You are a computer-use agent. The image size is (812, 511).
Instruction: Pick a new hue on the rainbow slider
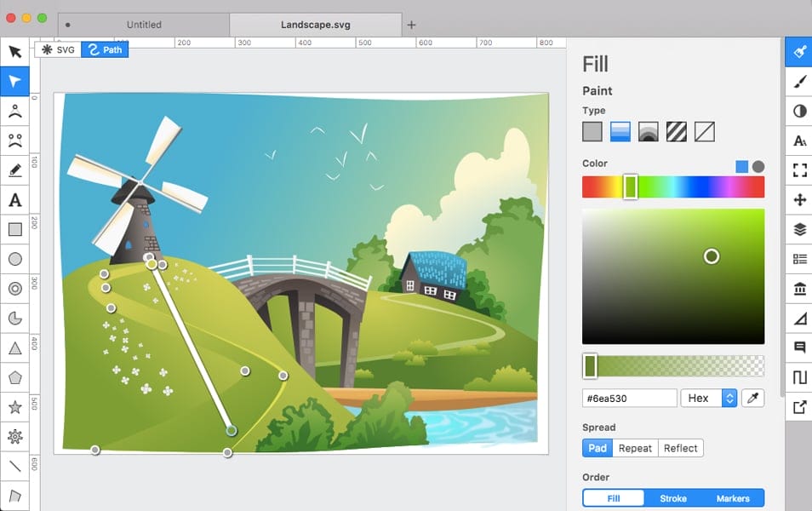click(x=681, y=187)
